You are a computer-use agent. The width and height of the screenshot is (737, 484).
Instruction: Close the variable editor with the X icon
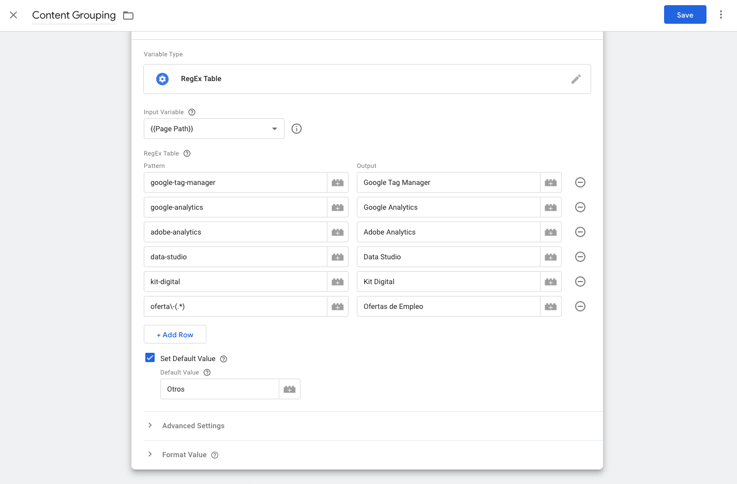coord(14,15)
